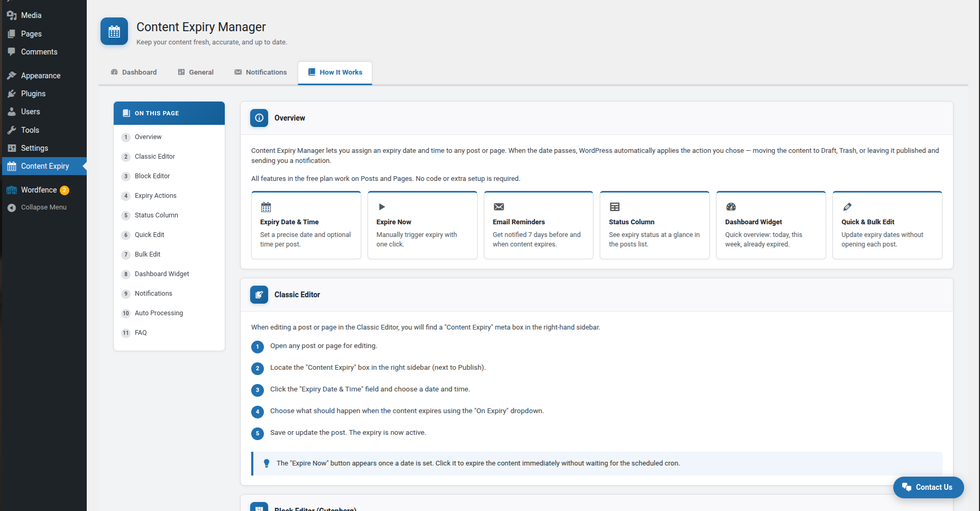
Task: Click the Wordfence notification badge 2
Action: 65,190
